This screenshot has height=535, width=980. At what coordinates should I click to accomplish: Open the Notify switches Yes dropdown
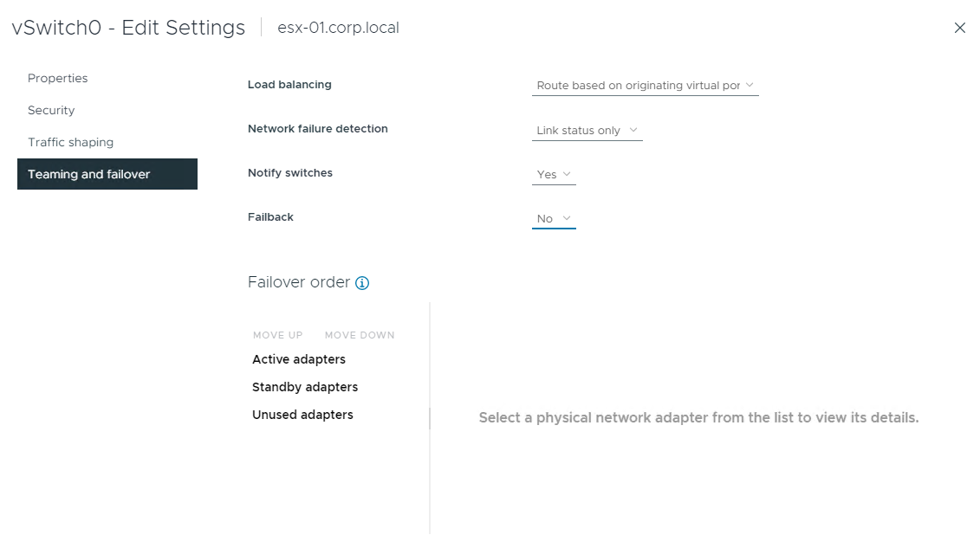[x=554, y=175]
